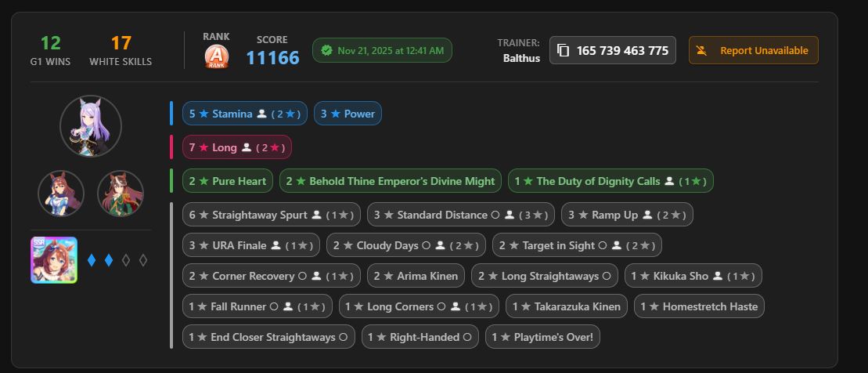Screen dimensions: 868x373
Task: Select the 5 star Stamina chip
Action: pyautogui.click(x=245, y=114)
